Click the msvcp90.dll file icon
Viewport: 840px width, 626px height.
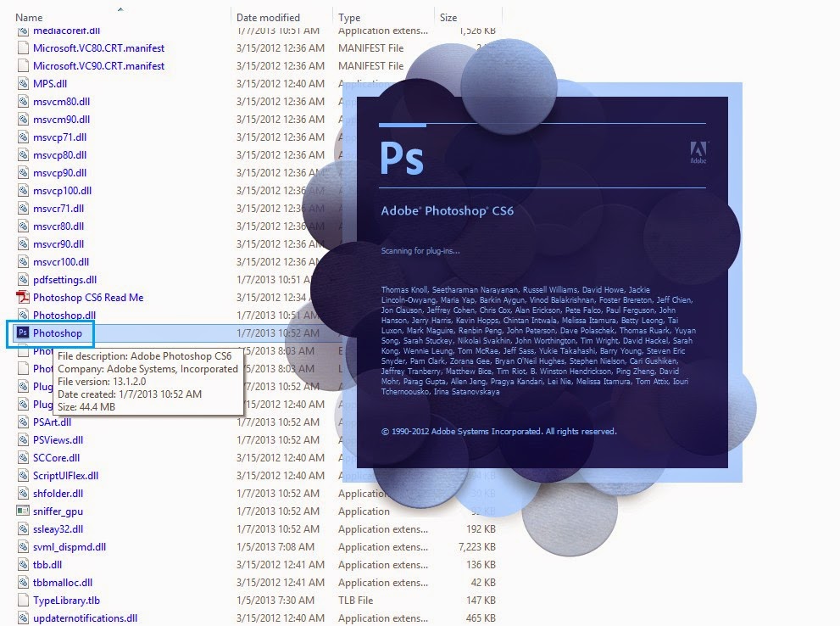coord(23,172)
